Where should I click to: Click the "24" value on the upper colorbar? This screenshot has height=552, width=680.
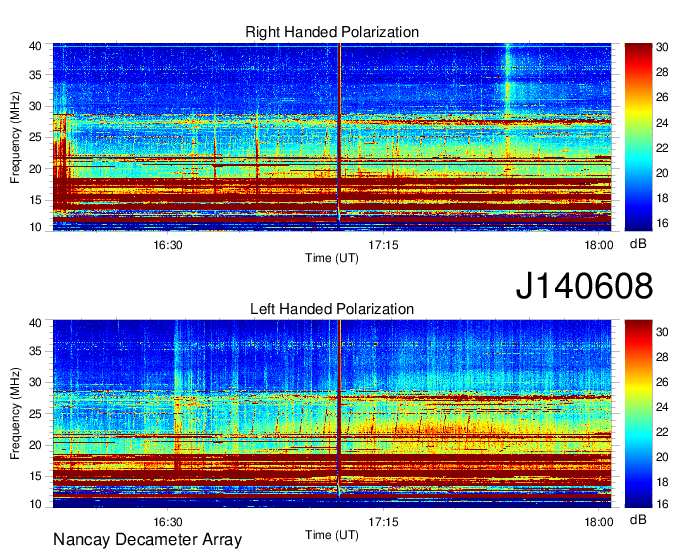[662, 123]
